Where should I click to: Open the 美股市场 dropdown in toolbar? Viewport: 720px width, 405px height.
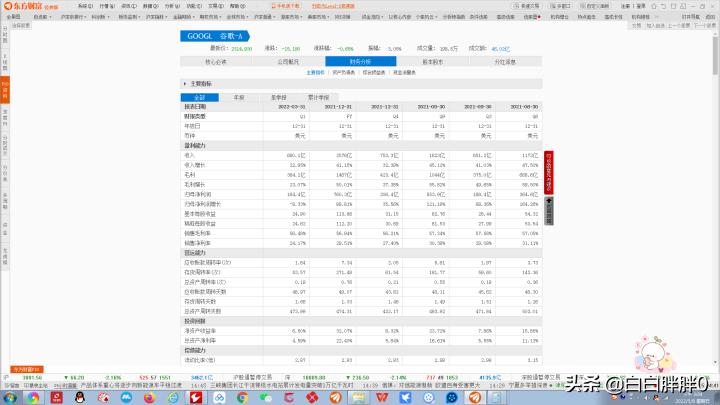(318, 17)
